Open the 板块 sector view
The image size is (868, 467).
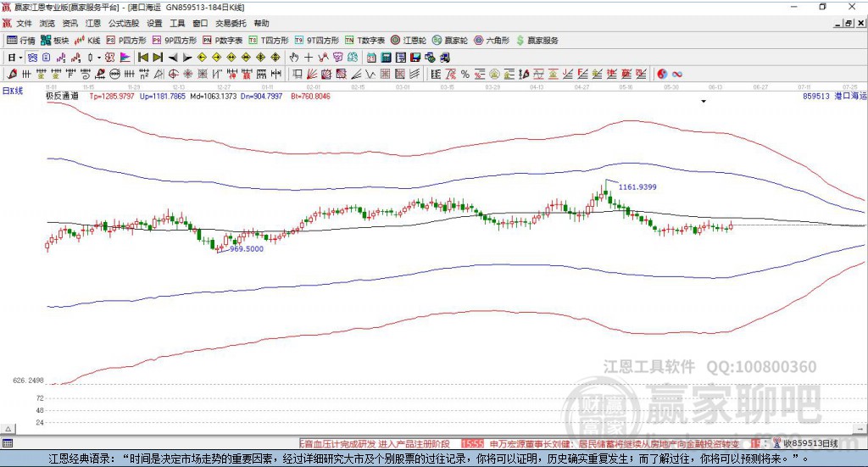click(x=54, y=41)
